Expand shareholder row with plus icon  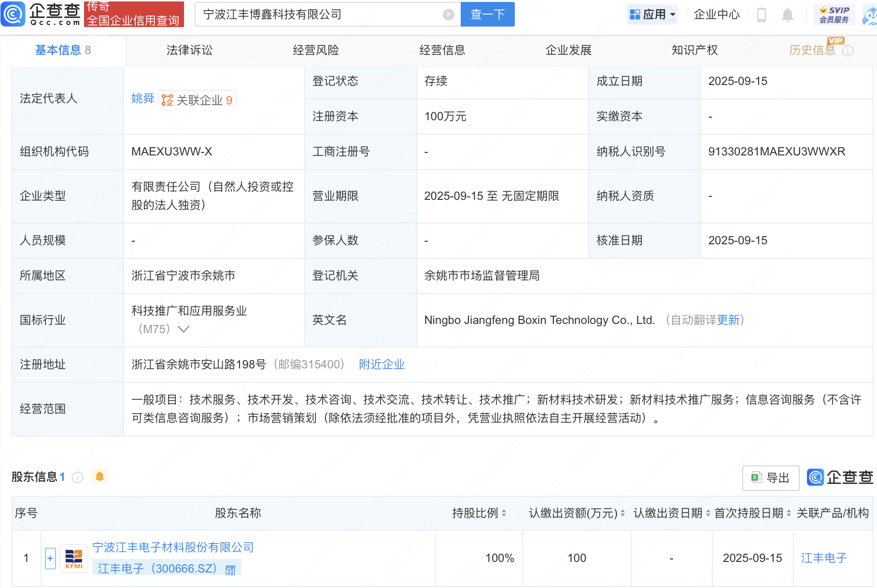(x=50, y=559)
